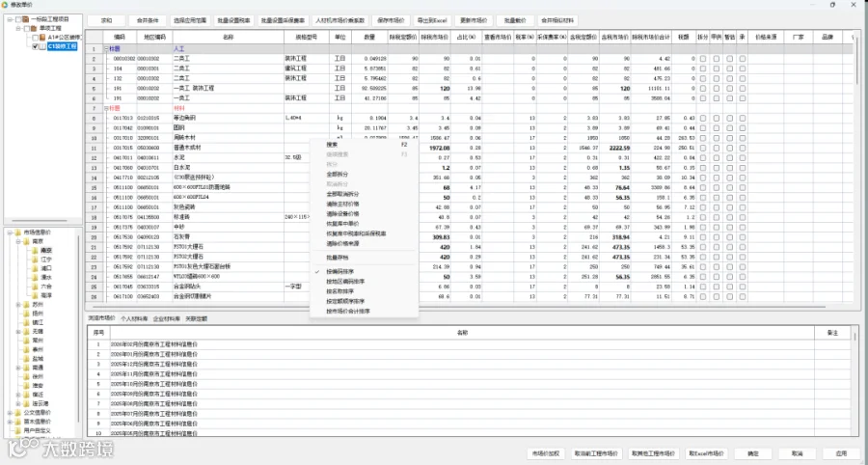
Task: Choose 搜索 in the context menu
Action: (364, 145)
